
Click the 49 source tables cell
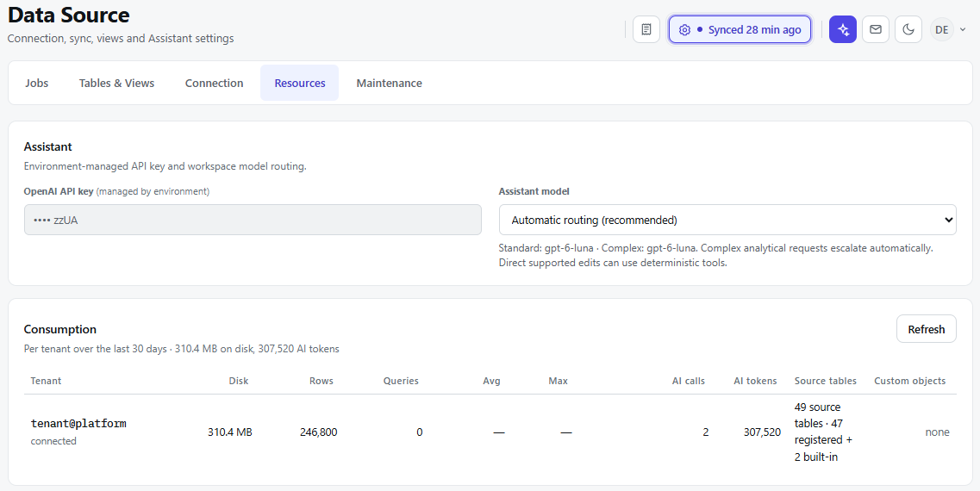pos(824,432)
